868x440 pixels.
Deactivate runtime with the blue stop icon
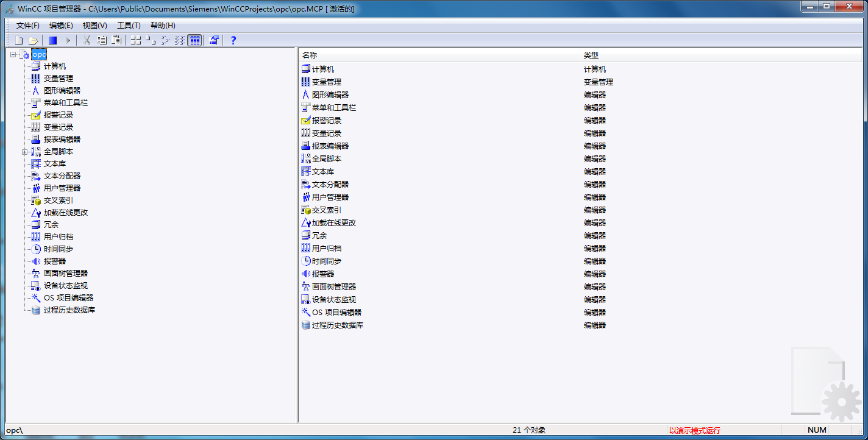(52, 40)
